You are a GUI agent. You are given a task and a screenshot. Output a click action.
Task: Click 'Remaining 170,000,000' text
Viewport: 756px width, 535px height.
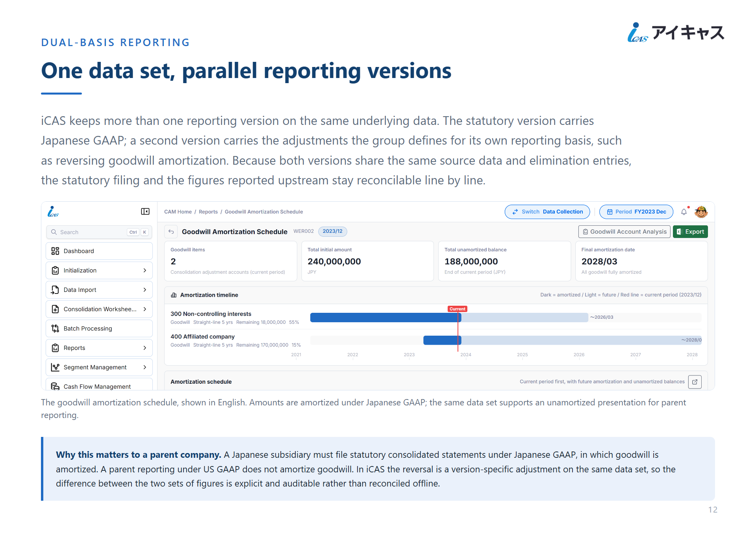click(262, 345)
